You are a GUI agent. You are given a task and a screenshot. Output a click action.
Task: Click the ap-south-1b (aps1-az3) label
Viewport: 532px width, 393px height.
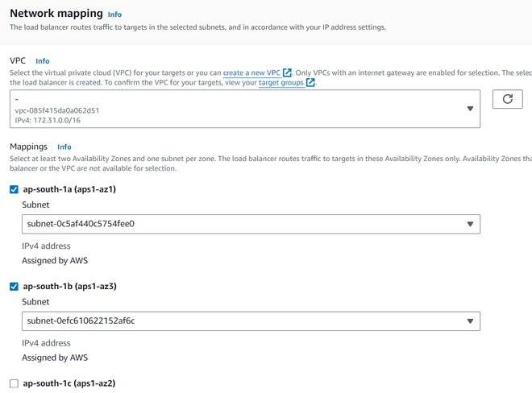[x=69, y=287]
